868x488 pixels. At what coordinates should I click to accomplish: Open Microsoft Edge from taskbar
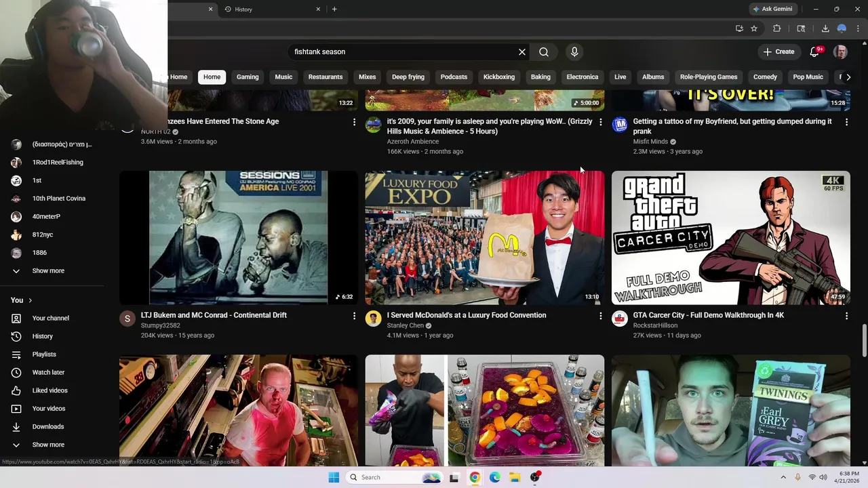[495, 477]
